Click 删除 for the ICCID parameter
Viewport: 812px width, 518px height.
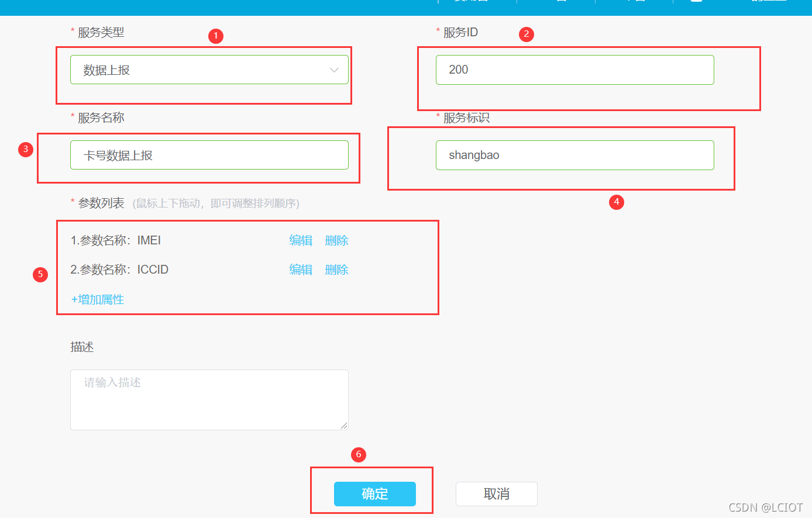(336, 270)
